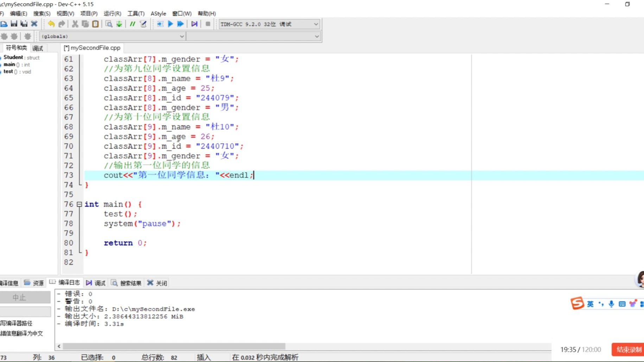Switch to the 符号和类 sidebar tab

point(16,48)
